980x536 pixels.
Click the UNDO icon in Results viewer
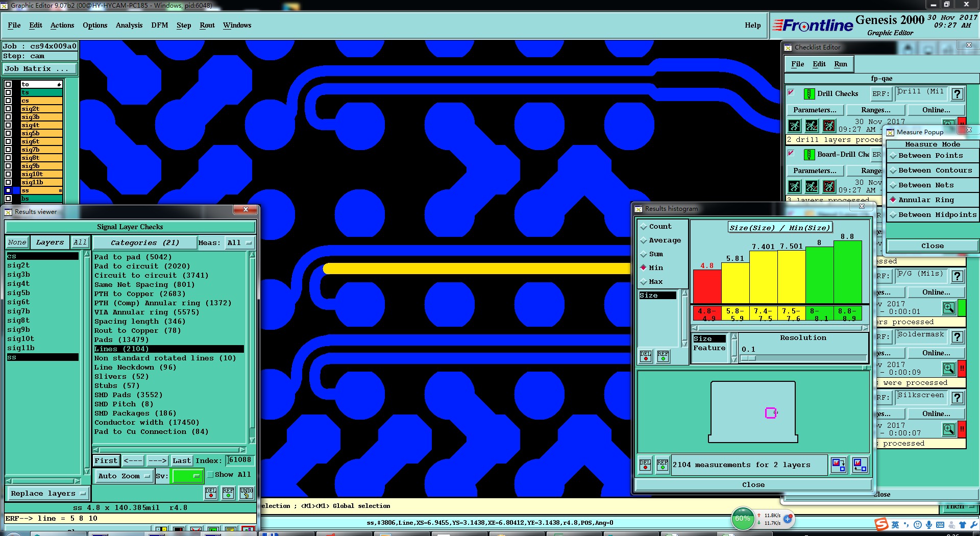(x=247, y=493)
